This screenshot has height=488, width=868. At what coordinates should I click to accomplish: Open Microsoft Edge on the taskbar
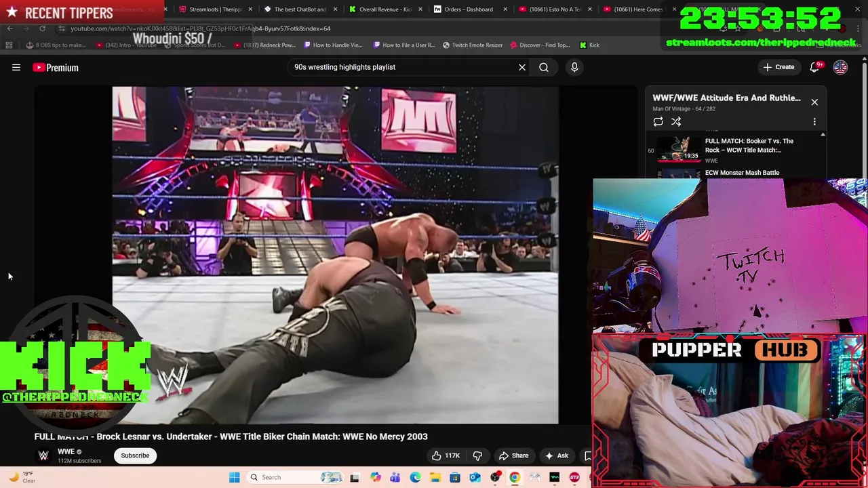(415, 477)
